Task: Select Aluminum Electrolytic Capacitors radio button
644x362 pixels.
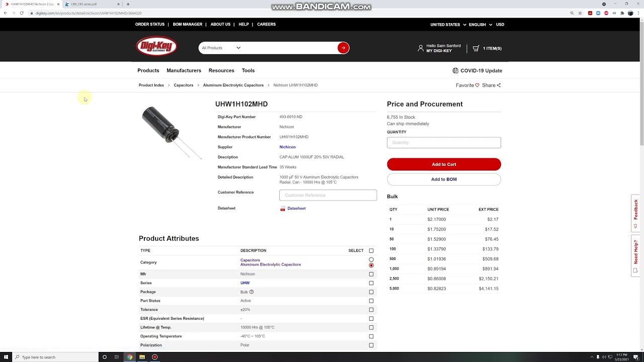Action: [371, 265]
